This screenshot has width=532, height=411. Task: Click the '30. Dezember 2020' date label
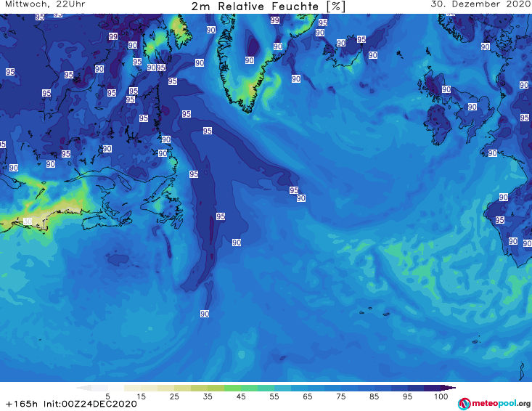(x=480, y=4)
